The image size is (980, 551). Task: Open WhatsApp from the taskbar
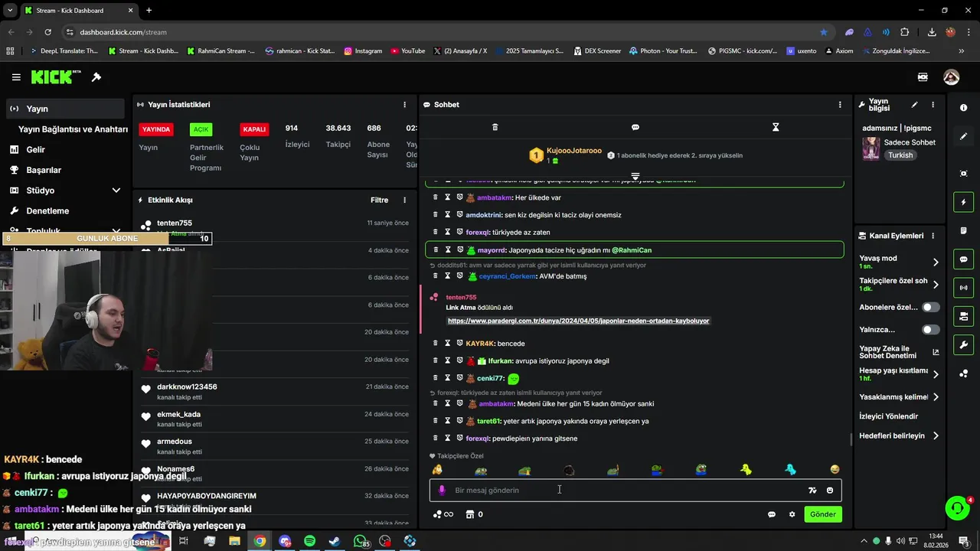pyautogui.click(x=360, y=541)
